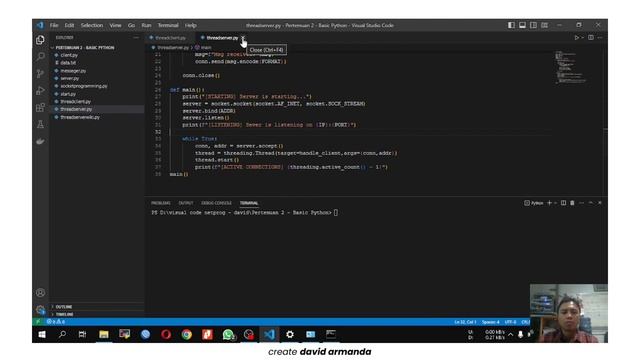Select the TERMINAL panel tab
Screen dimensions: 640x360
249,203
